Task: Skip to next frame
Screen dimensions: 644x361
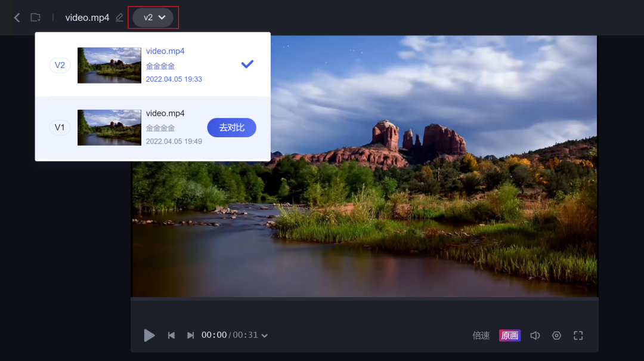Action: pyautogui.click(x=190, y=335)
